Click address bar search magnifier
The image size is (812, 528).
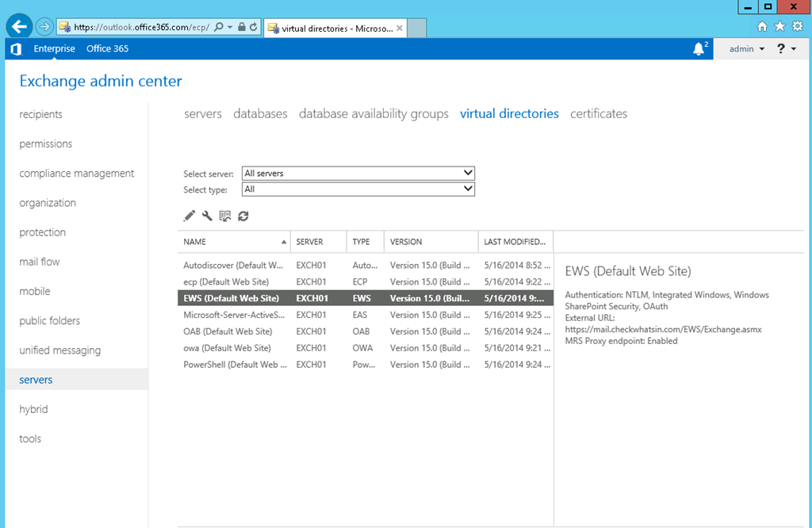(x=219, y=27)
